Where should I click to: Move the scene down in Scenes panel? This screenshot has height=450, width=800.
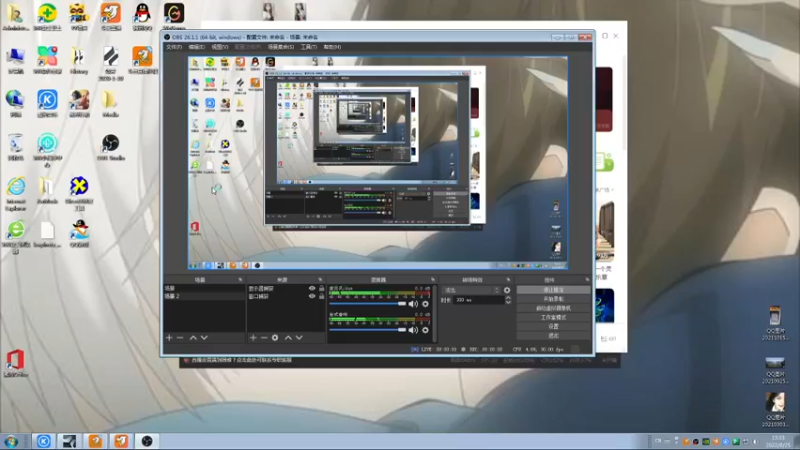click(204, 338)
